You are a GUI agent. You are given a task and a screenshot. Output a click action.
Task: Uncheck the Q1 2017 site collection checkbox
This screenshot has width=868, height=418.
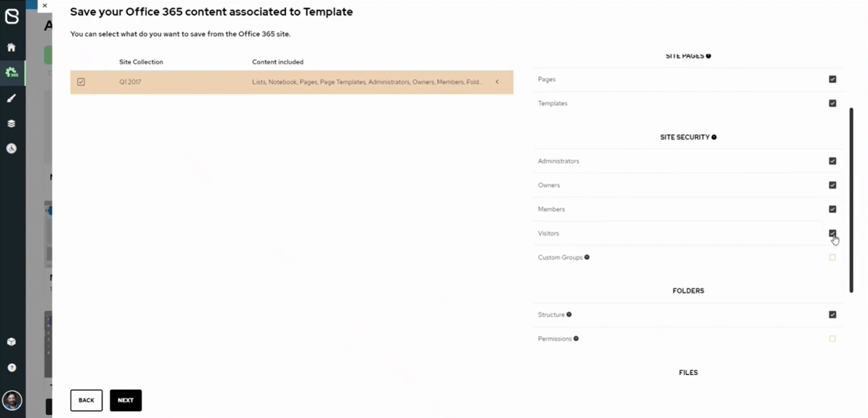[x=81, y=82]
